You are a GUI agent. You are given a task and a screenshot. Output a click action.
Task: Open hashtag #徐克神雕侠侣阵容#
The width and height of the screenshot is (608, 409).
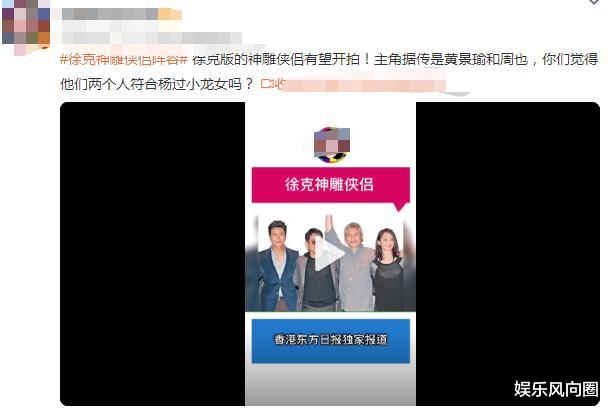point(124,60)
